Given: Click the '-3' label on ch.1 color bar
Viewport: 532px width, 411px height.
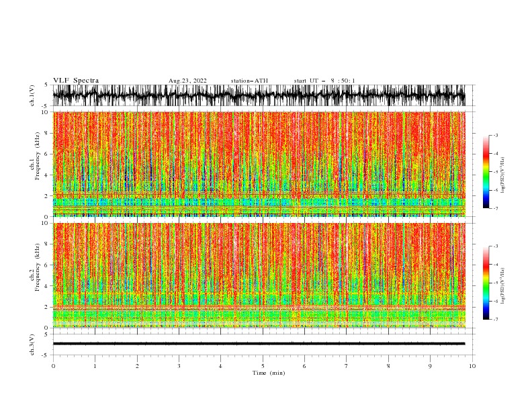Looking at the screenshot, I should point(495,135).
